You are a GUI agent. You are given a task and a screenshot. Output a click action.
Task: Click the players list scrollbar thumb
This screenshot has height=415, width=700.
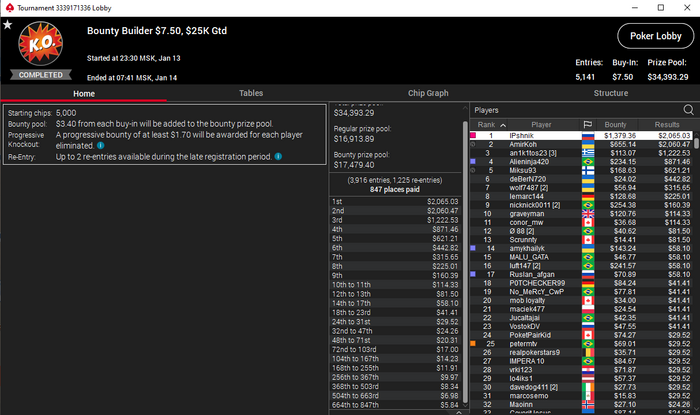pos(696,142)
